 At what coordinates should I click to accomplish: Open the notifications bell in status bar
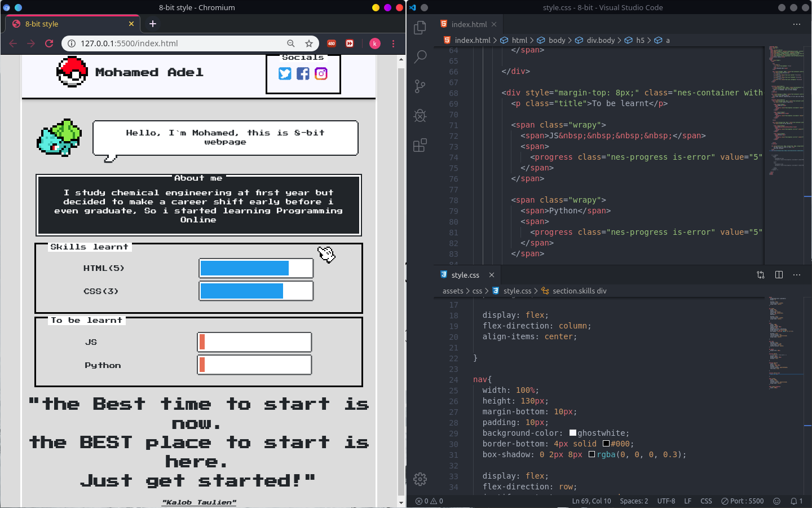[x=796, y=501]
